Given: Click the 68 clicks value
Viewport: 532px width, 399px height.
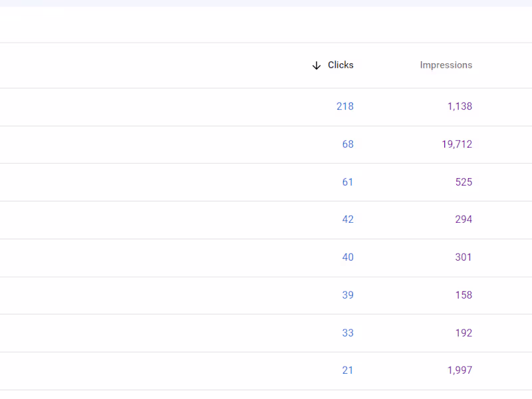Looking at the screenshot, I should pyautogui.click(x=348, y=144).
